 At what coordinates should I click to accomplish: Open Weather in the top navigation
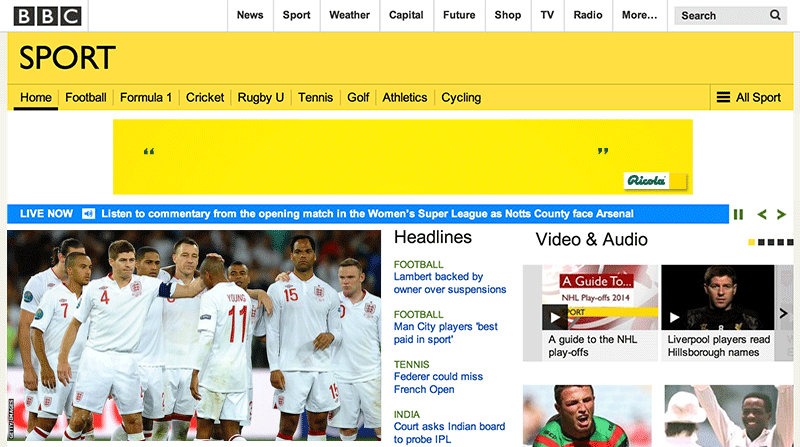[349, 15]
